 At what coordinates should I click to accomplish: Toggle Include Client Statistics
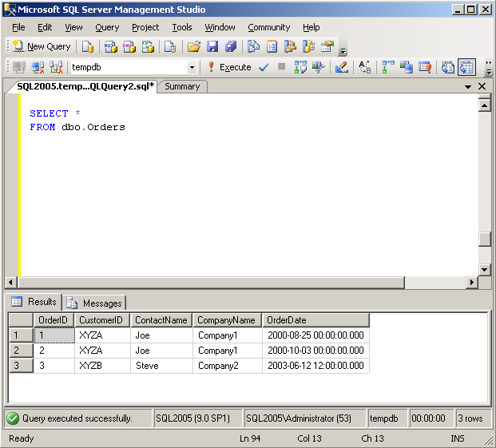pyautogui.click(x=407, y=67)
